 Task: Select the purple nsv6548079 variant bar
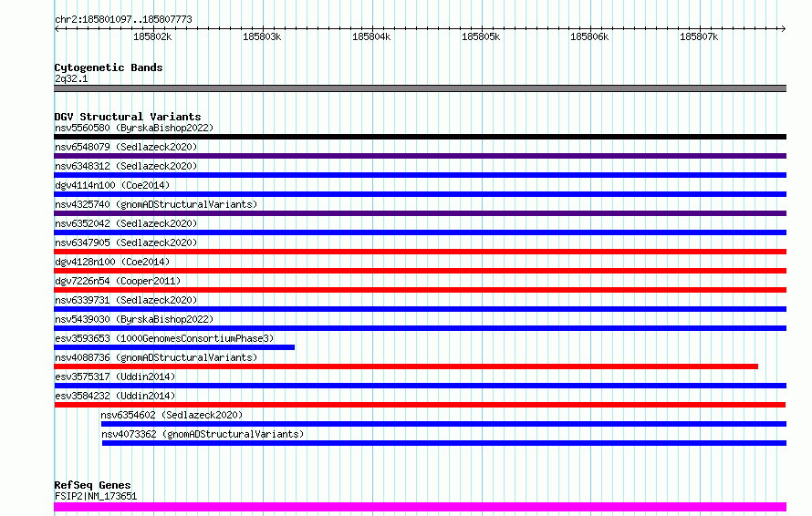[420, 156]
